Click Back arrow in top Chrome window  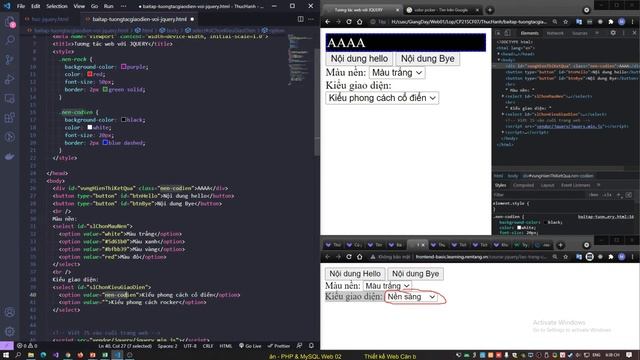click(x=328, y=22)
